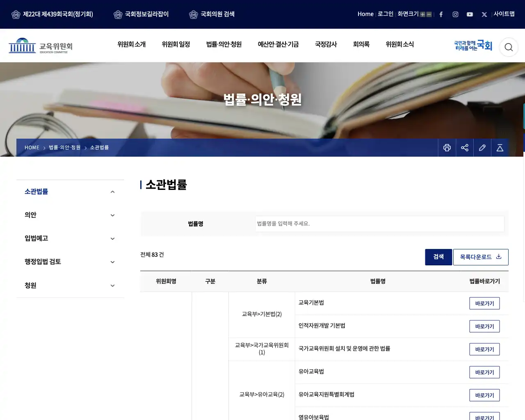
Task: Click 바로가기 for 국가교육위원회 설치 및 운영에 관한 법률
Action: click(484, 349)
